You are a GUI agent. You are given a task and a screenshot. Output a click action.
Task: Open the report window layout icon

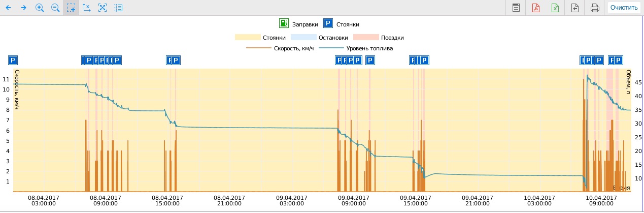[x=516, y=8]
